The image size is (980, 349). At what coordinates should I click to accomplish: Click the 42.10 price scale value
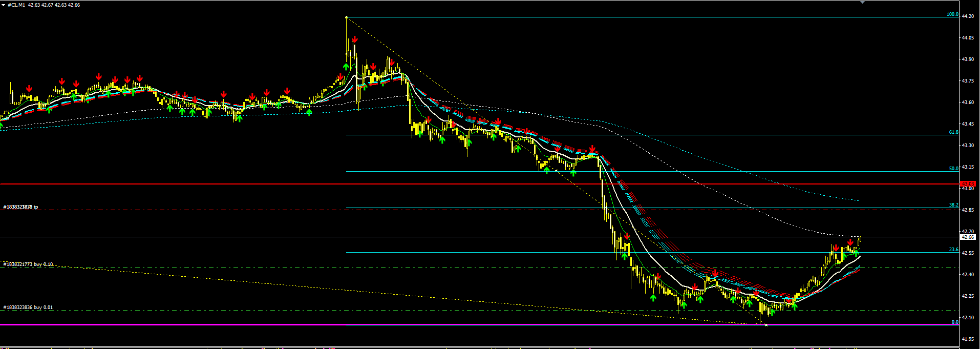click(968, 318)
